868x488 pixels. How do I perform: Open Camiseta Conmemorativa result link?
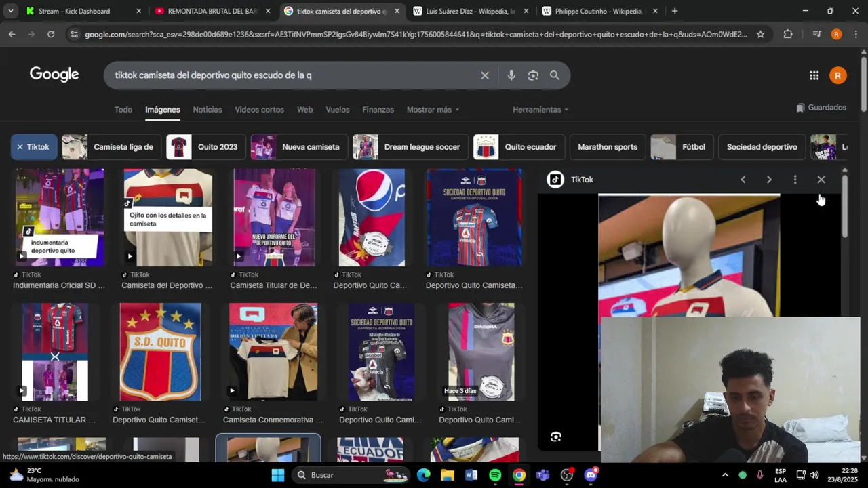click(x=273, y=420)
